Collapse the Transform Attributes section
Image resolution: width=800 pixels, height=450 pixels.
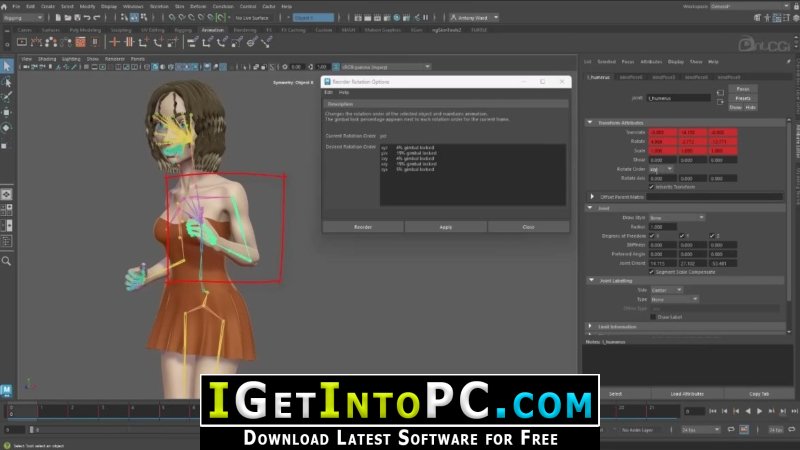pyautogui.click(x=590, y=122)
